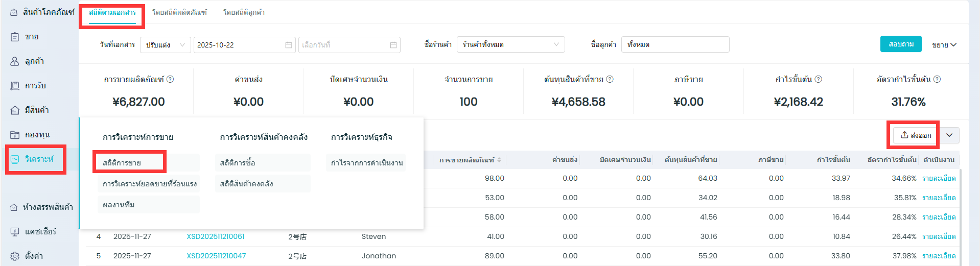
Task: Select สถิติสินค้าคงคลัง menu item
Action: click(x=247, y=184)
